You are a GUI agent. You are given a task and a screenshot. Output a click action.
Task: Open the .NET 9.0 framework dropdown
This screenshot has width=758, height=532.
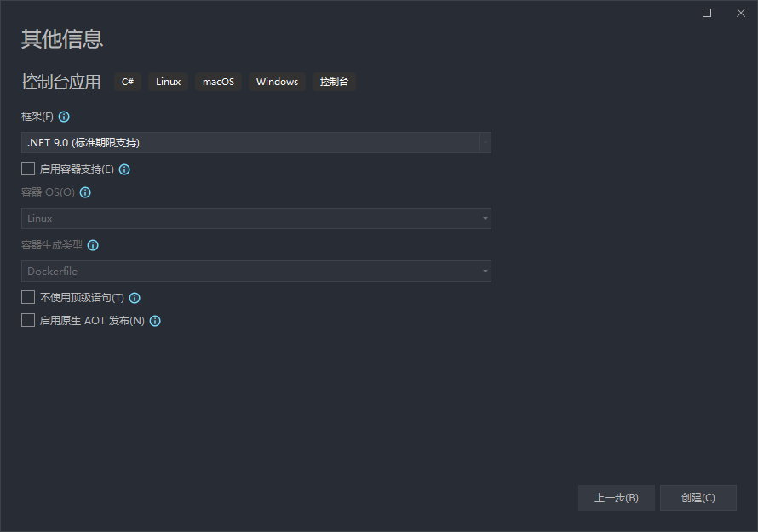tap(256, 142)
